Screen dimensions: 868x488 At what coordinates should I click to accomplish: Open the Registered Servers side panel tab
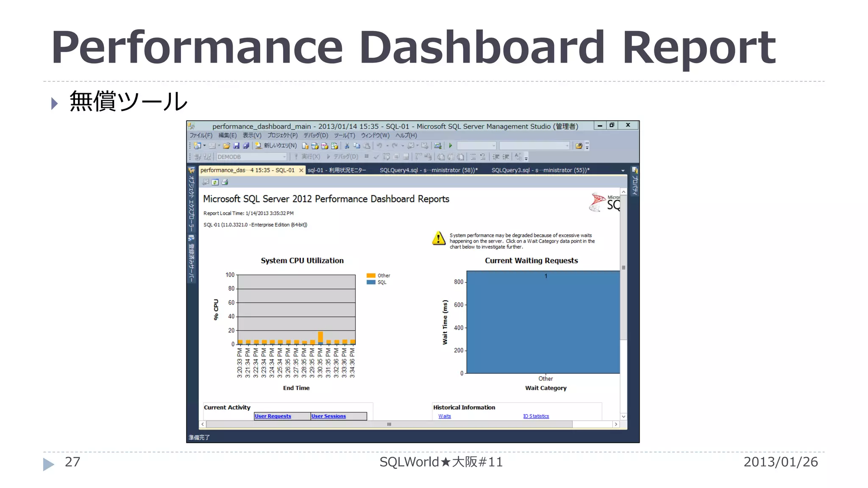point(191,258)
